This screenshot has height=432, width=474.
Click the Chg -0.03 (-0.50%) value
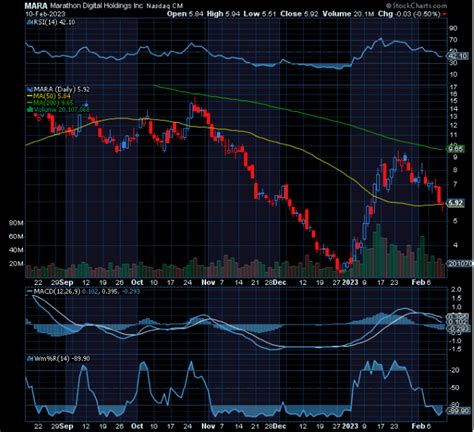[x=409, y=14]
